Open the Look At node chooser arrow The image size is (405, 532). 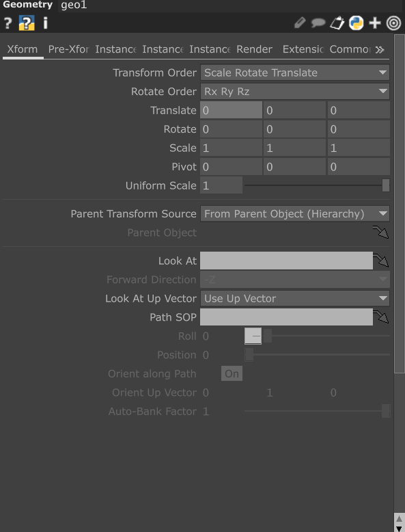[x=381, y=261]
